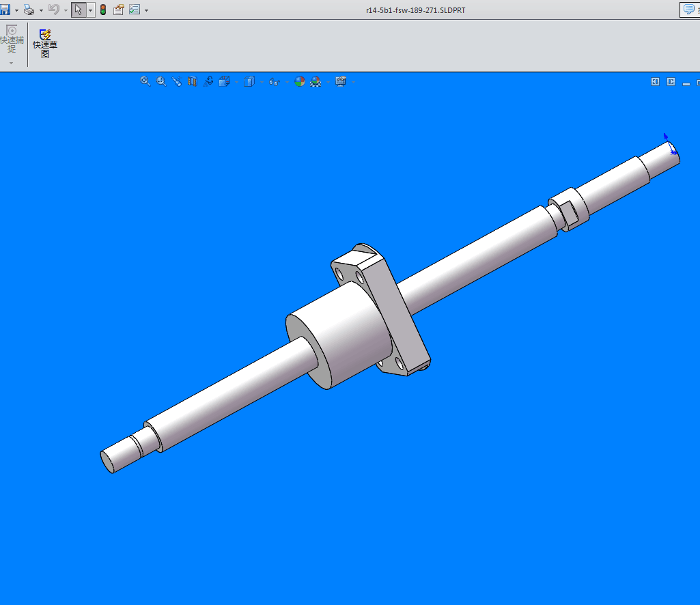Open the Section View tool

pyautogui.click(x=192, y=81)
